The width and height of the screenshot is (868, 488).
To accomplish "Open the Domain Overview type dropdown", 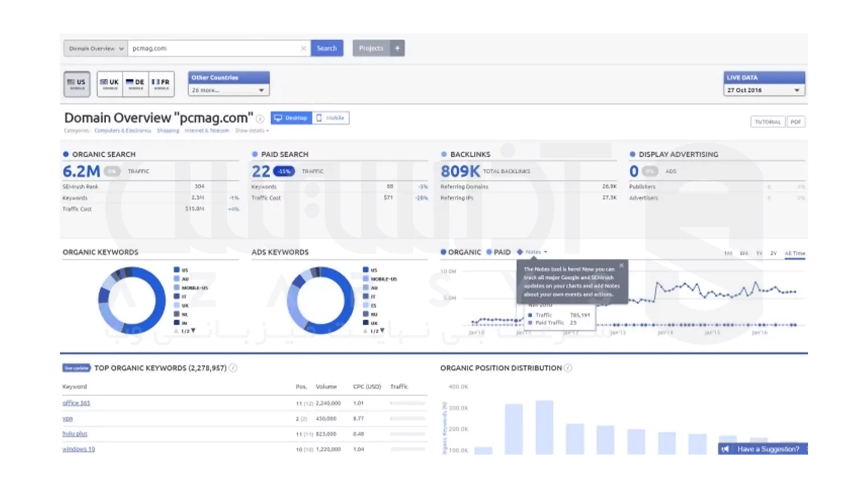I will pyautogui.click(x=95, y=48).
